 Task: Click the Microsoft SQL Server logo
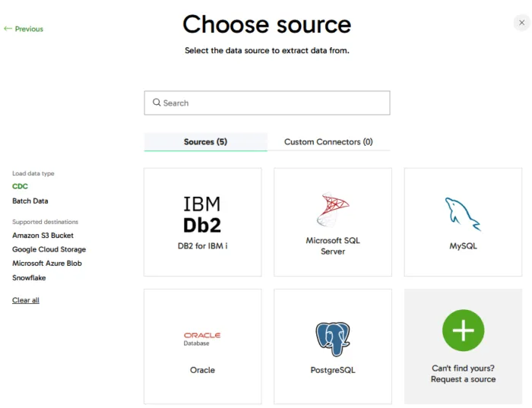(x=333, y=210)
